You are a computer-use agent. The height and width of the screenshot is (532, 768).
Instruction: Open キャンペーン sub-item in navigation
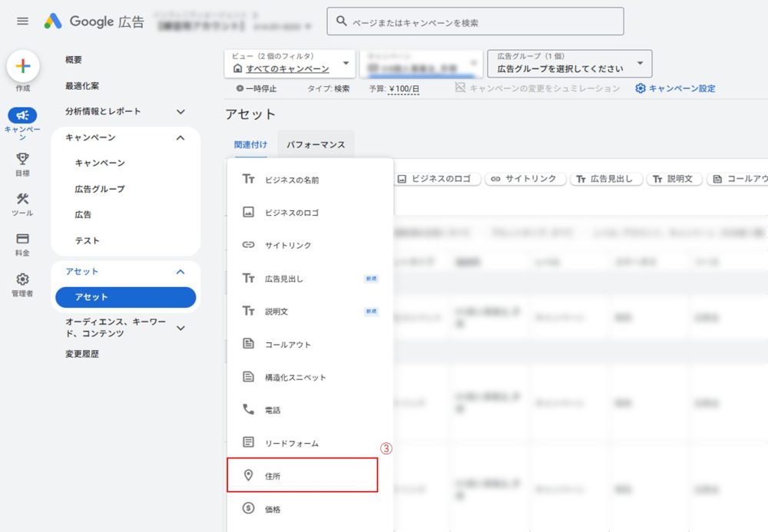(x=100, y=163)
